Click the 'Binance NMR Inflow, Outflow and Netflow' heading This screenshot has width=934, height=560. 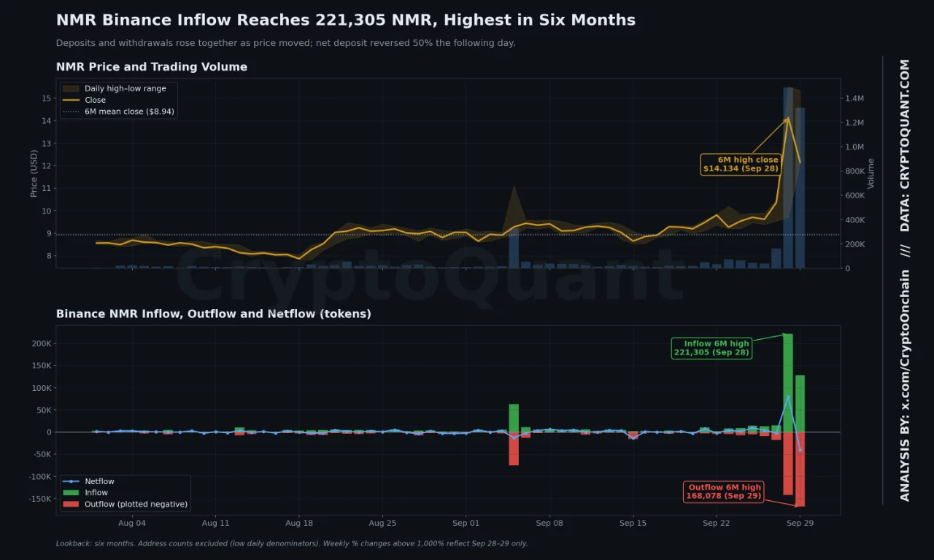click(x=214, y=314)
